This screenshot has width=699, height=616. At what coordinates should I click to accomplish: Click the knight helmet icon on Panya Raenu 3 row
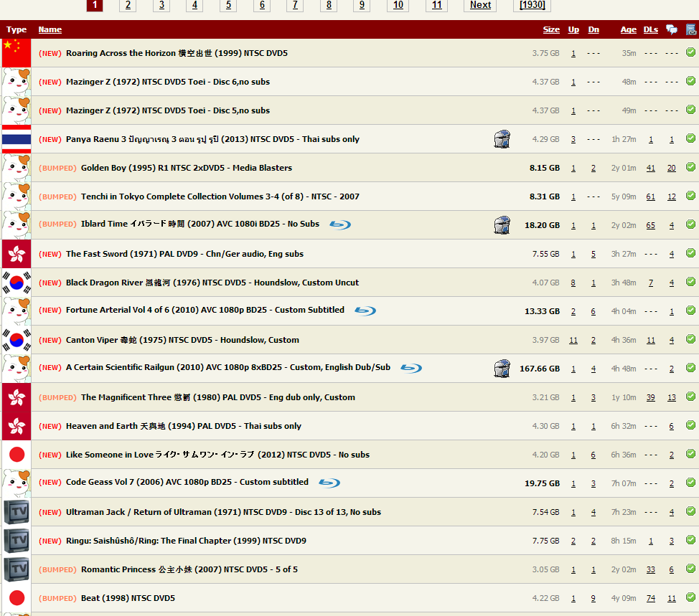[502, 139]
